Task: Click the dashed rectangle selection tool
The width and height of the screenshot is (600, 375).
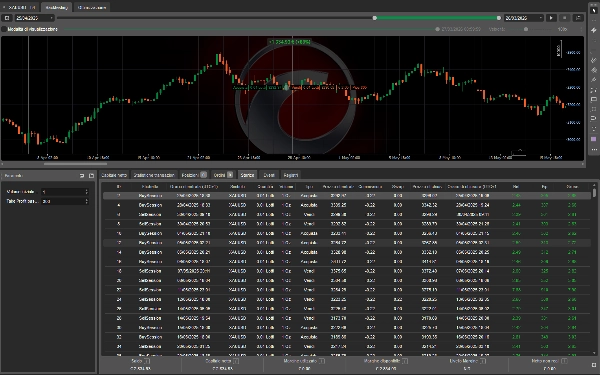Action: pyautogui.click(x=594, y=109)
